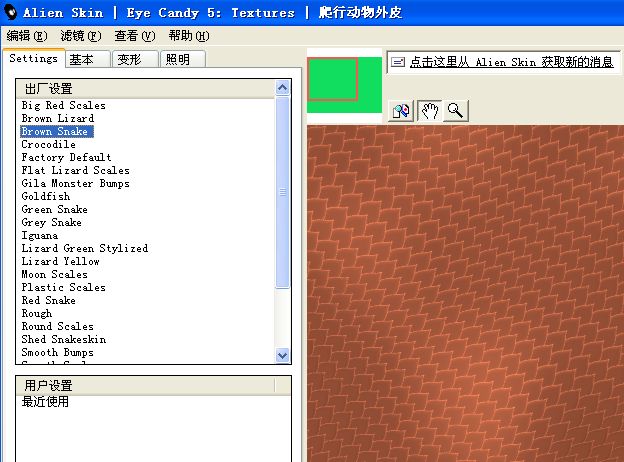Select the Lizard Green Stylized preset

(x=85, y=248)
